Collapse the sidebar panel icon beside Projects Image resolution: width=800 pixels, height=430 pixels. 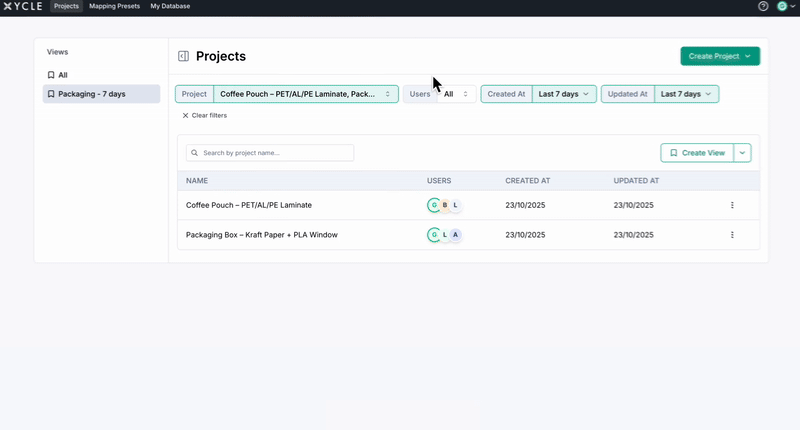click(x=183, y=57)
